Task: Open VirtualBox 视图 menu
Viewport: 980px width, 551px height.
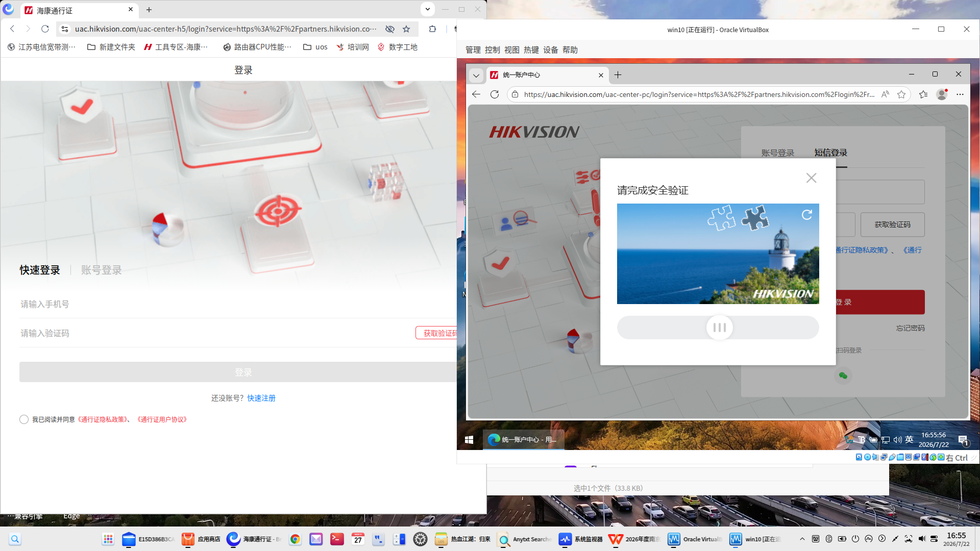Action: pos(511,50)
